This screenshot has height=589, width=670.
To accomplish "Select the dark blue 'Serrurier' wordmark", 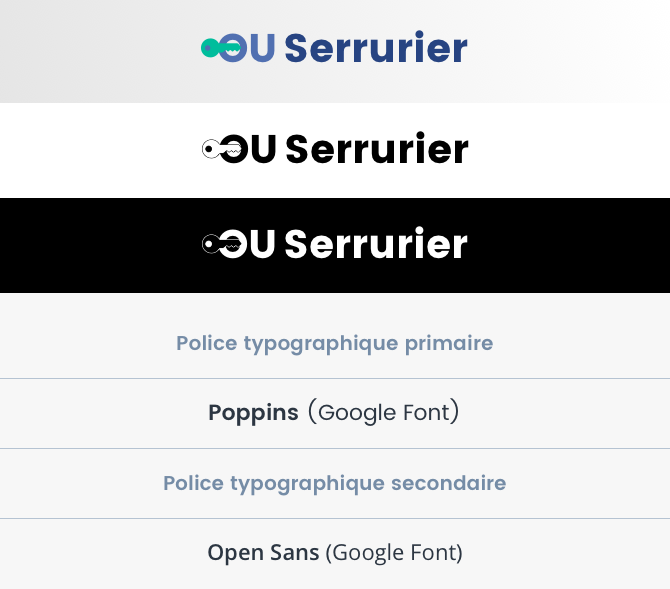I will pos(376,47).
